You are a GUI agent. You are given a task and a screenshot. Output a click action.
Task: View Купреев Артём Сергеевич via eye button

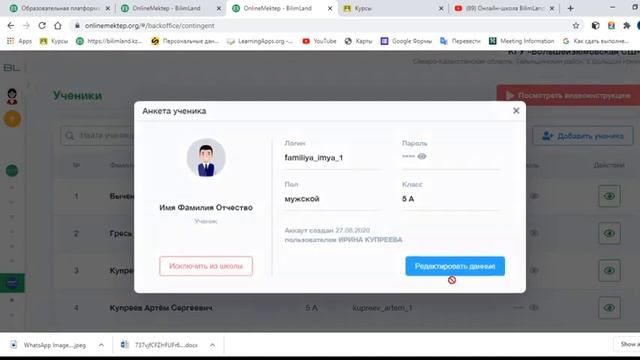coord(609,308)
